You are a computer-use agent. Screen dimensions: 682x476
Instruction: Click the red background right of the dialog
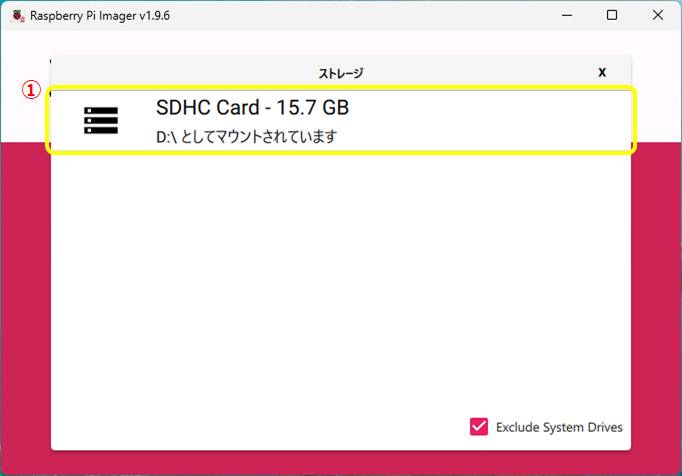[x=656, y=300]
